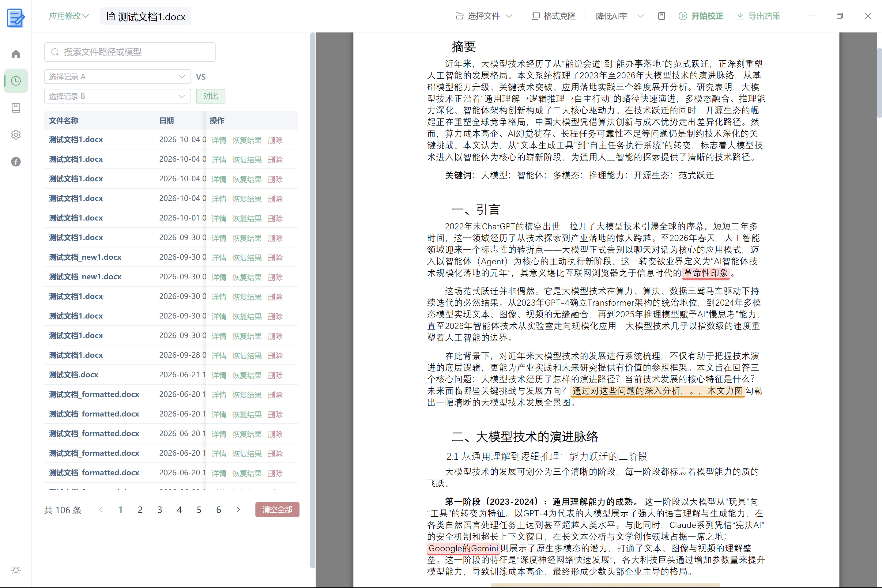Open the bookmark book sidebar icon

pos(16,107)
